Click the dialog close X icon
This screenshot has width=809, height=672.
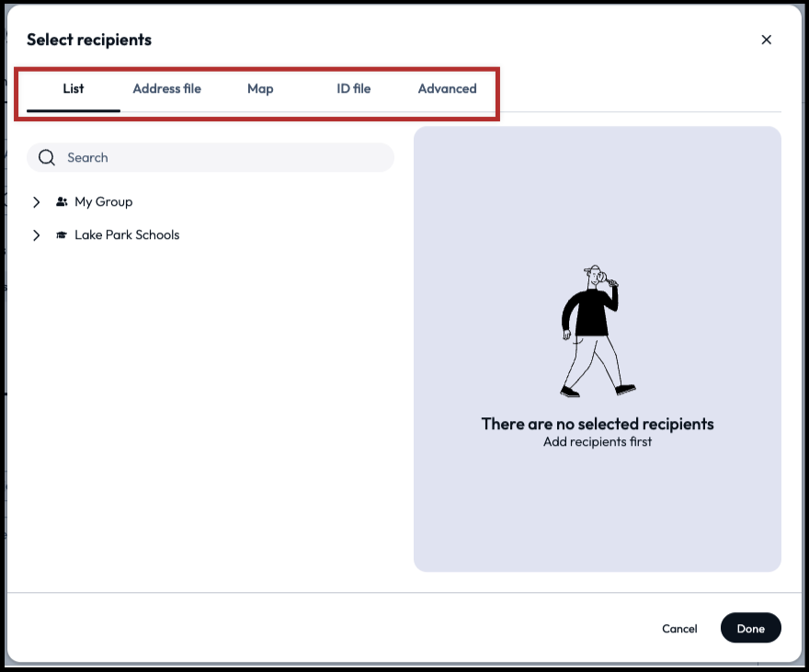tap(766, 40)
